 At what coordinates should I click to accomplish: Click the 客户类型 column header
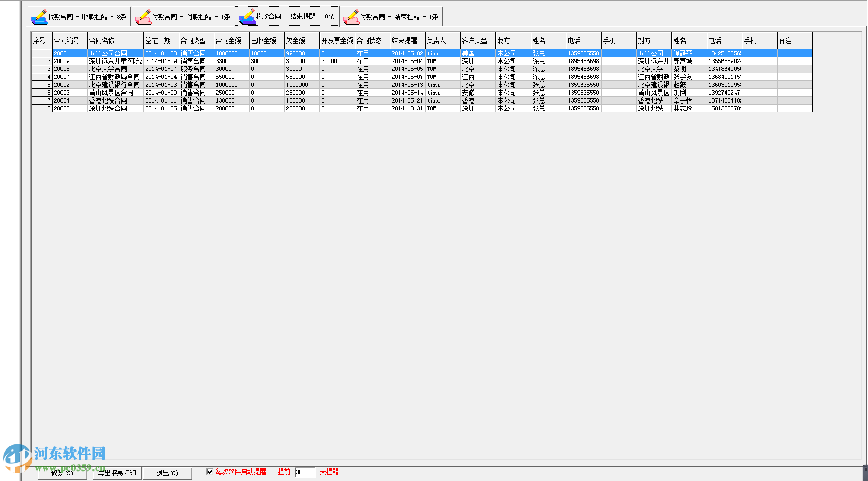click(x=478, y=40)
